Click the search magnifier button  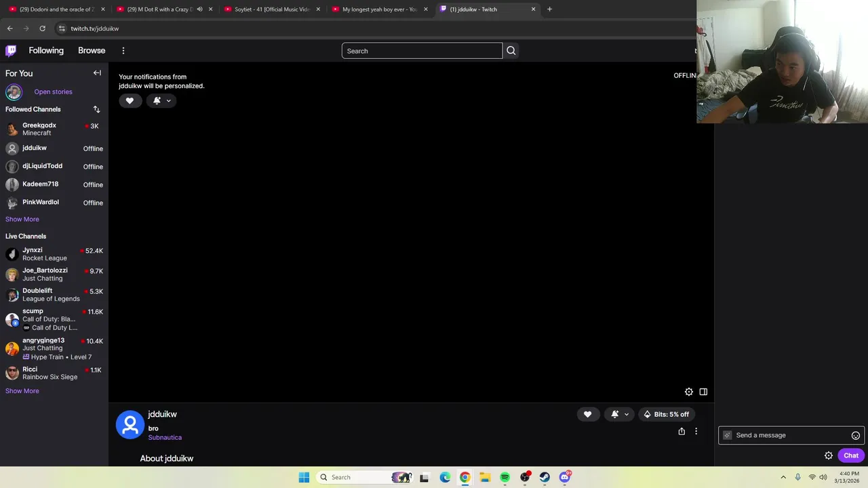pos(511,51)
